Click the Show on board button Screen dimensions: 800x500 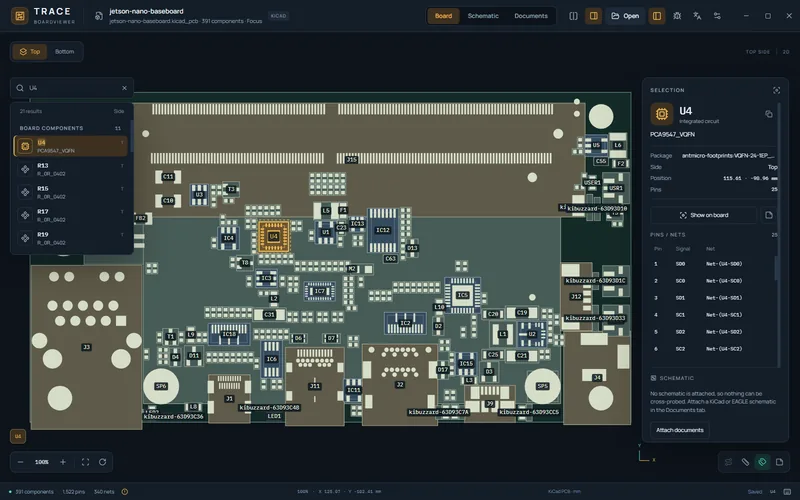[x=704, y=215]
